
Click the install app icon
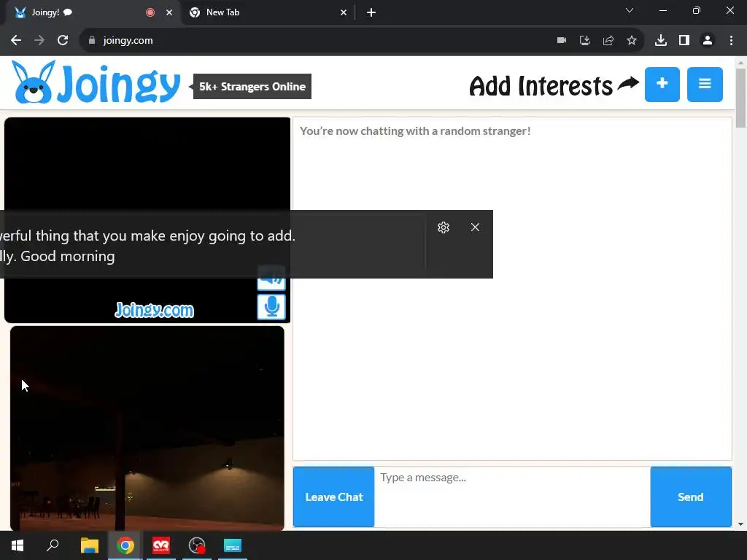point(585,41)
